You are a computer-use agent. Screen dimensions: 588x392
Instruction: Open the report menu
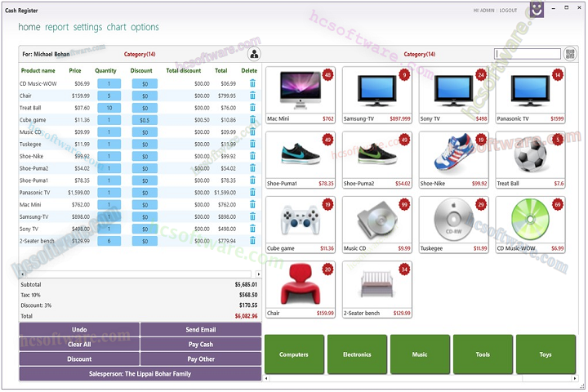pos(56,27)
